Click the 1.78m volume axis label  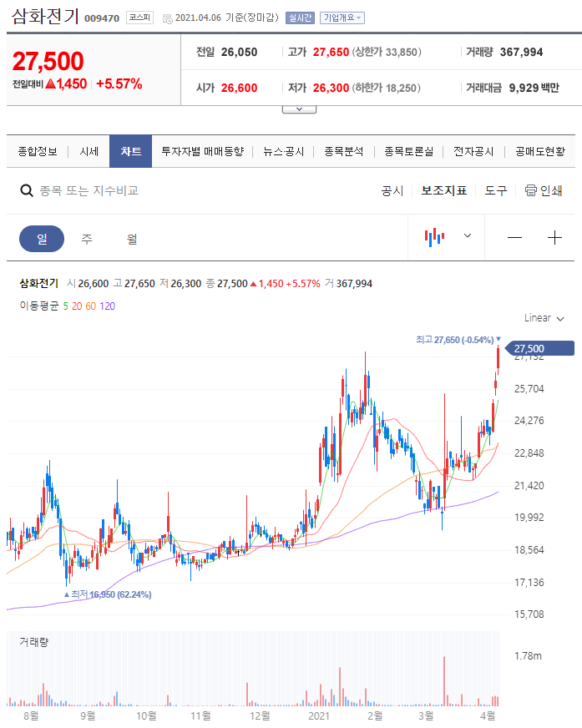528,655
